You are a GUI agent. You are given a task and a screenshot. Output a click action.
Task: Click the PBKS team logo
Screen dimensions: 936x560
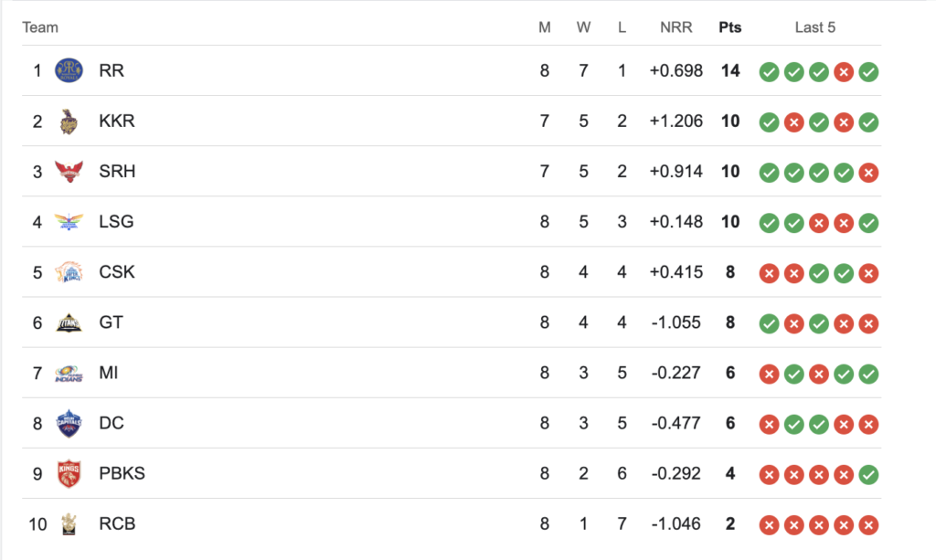(69, 473)
